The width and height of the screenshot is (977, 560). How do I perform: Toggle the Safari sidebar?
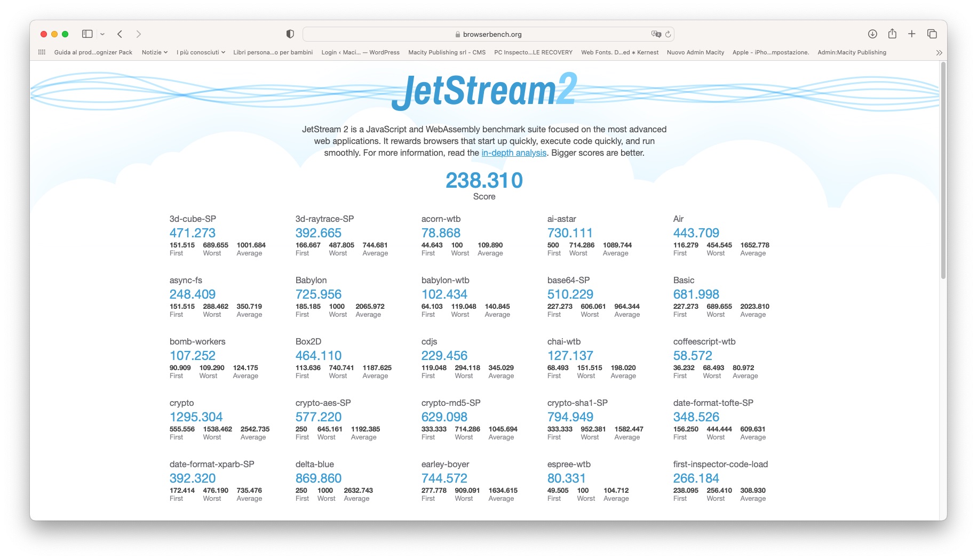pos(87,34)
